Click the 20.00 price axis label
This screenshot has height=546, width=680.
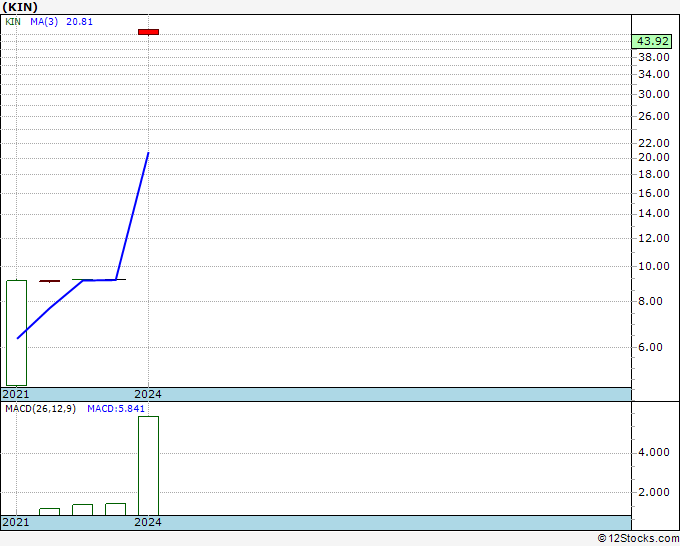(x=654, y=157)
